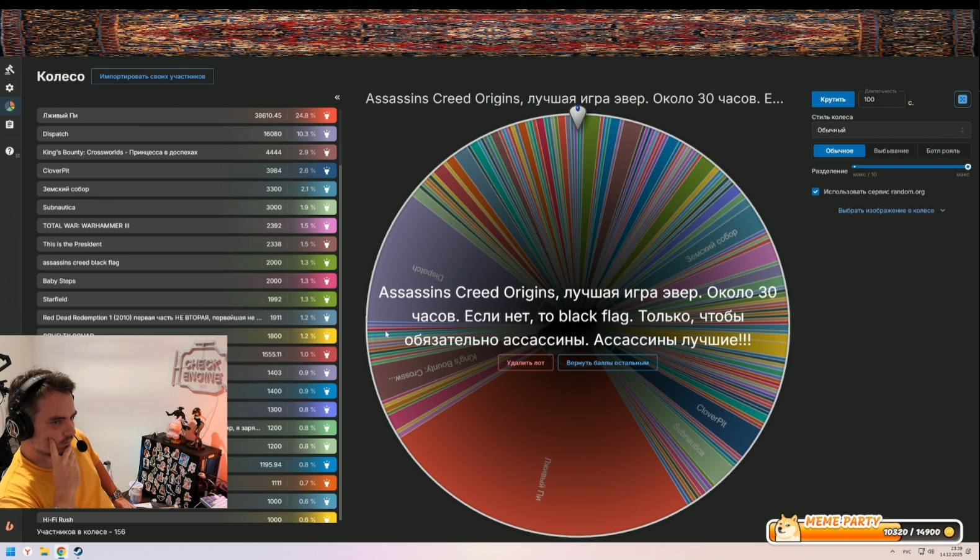Viewport: 980px width, 560px height.
Task: Open the clipboard icon in the sidebar
Action: click(x=9, y=125)
